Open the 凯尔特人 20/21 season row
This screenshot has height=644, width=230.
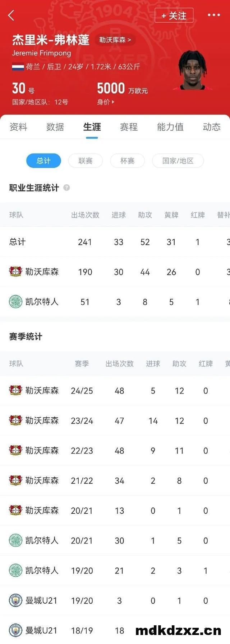point(115,540)
